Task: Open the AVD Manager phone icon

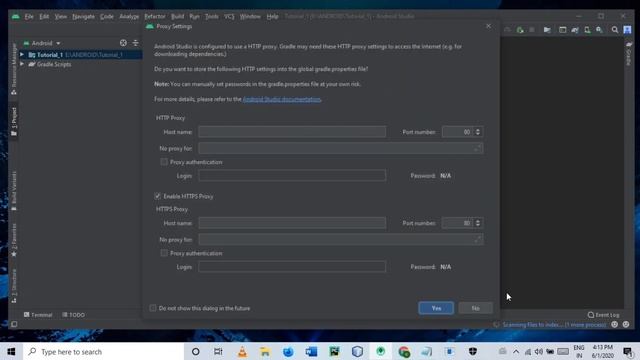Action: (587, 30)
